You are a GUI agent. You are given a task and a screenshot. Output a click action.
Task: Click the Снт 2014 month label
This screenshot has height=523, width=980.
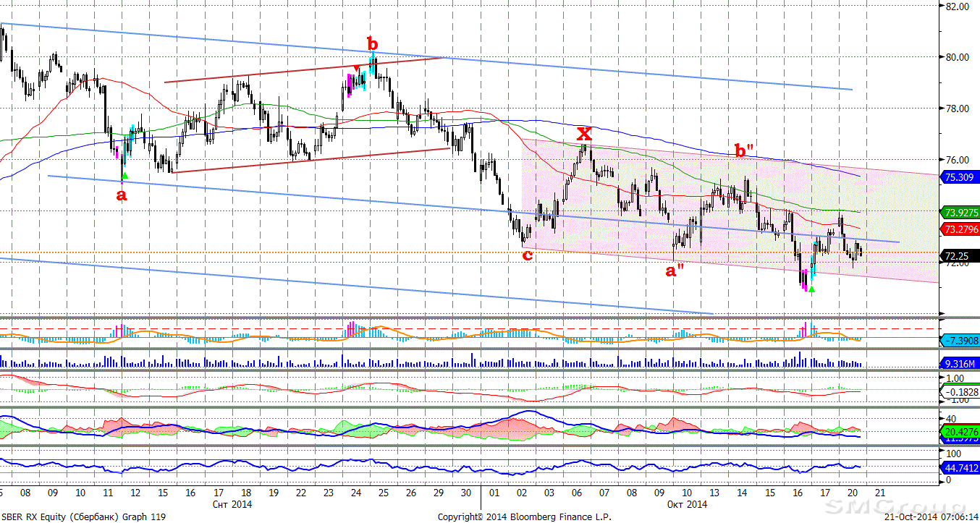click(232, 504)
